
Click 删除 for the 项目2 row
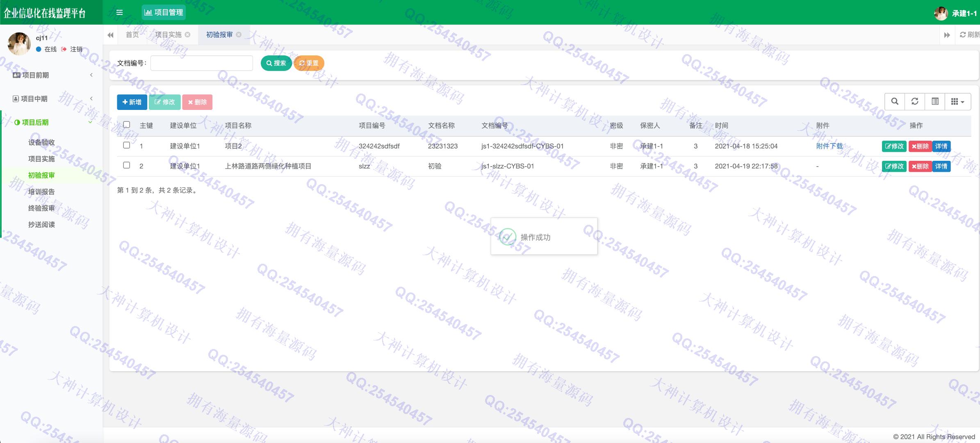tap(920, 146)
